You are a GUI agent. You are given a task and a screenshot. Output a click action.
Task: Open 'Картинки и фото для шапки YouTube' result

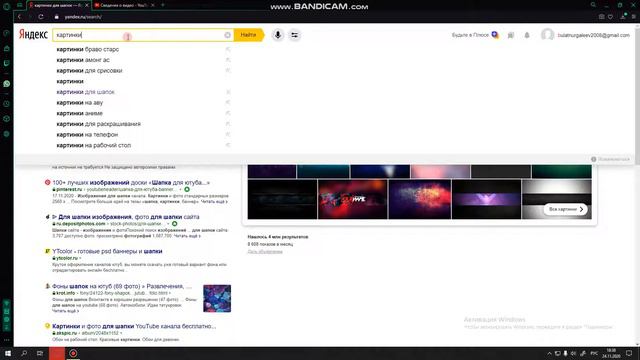134,326
